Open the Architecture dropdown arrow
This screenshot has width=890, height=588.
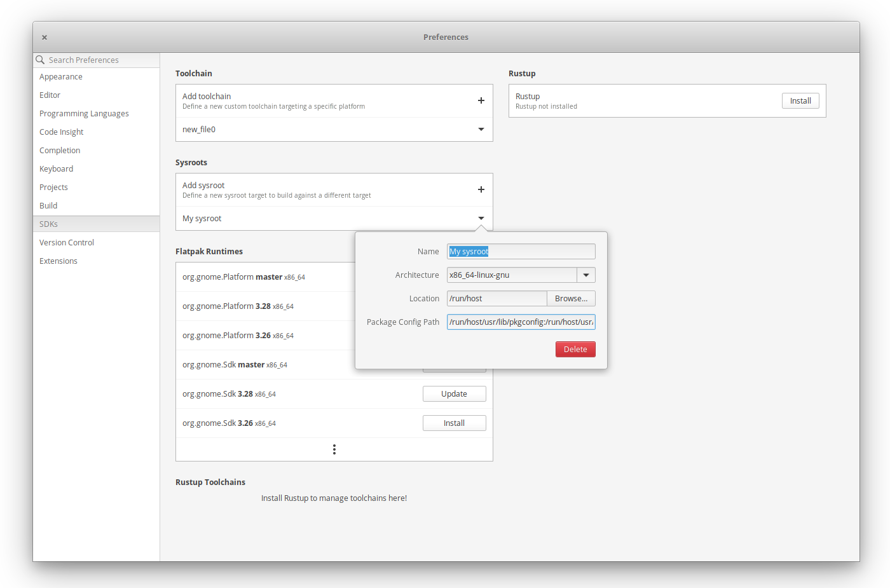[586, 275]
